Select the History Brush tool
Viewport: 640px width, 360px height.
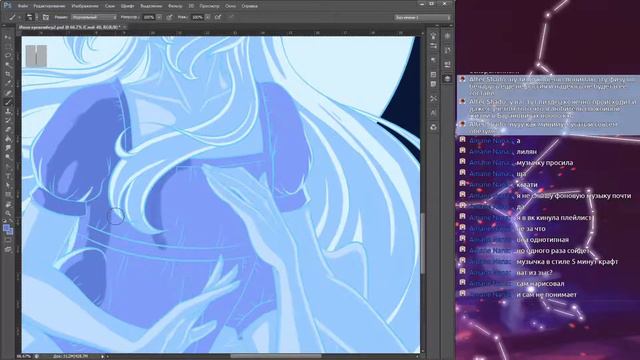click(x=8, y=121)
